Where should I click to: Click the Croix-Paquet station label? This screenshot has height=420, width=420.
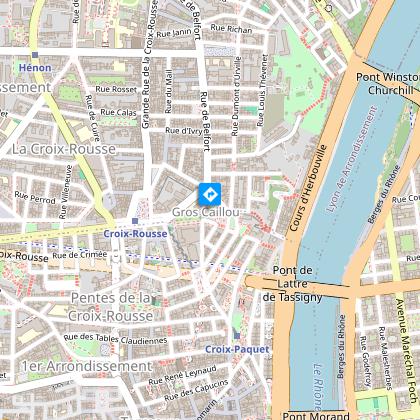[237, 349]
